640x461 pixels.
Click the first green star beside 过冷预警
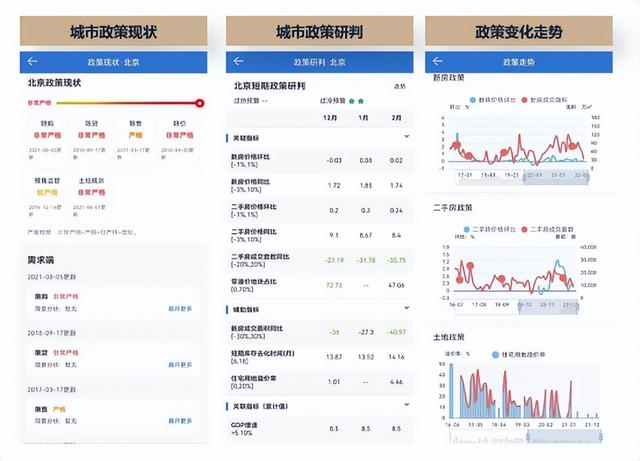[352, 101]
